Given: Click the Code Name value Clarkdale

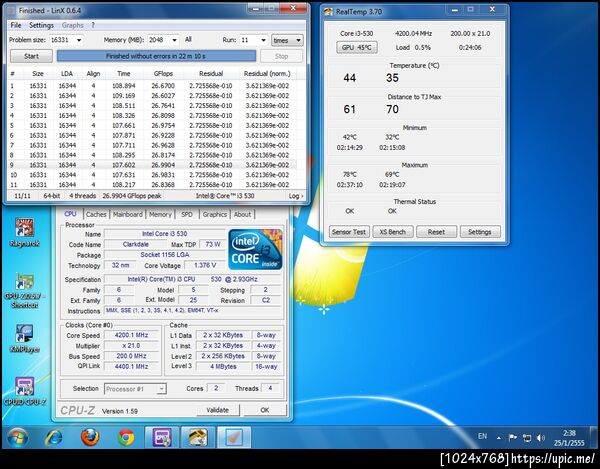Looking at the screenshot, I should (x=136, y=244).
